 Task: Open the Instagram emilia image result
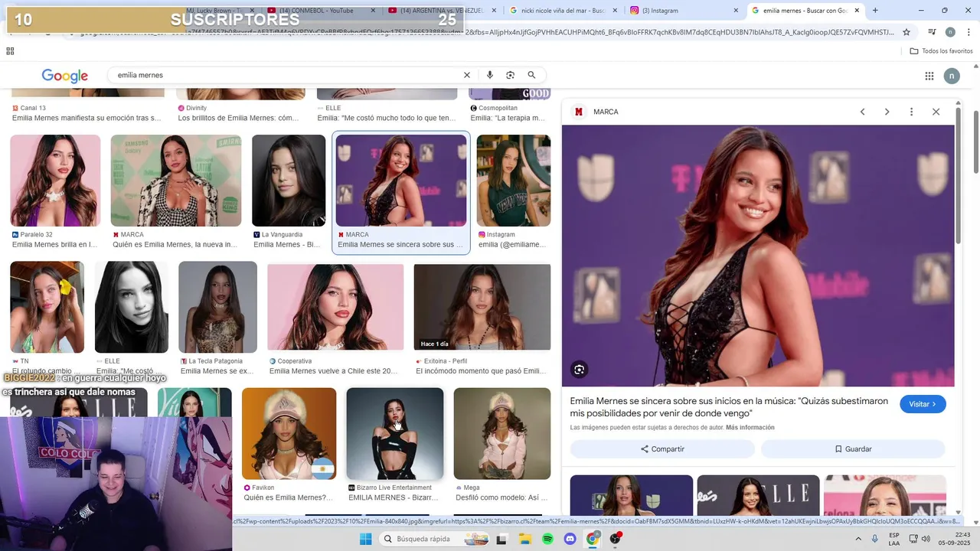[514, 181]
